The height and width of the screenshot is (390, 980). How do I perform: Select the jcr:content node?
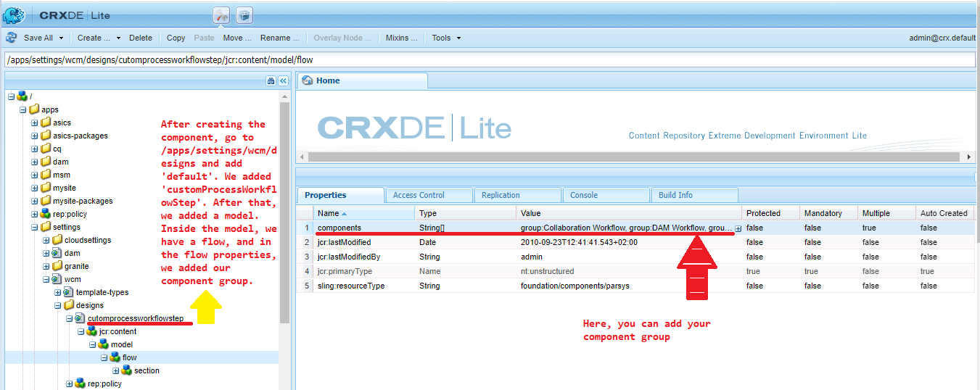[118, 331]
